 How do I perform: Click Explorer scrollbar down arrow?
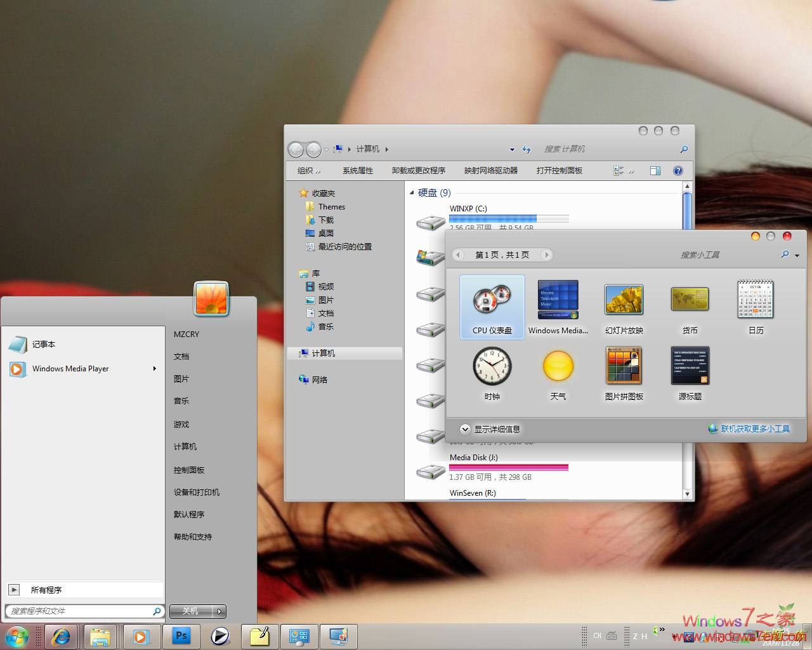[687, 494]
